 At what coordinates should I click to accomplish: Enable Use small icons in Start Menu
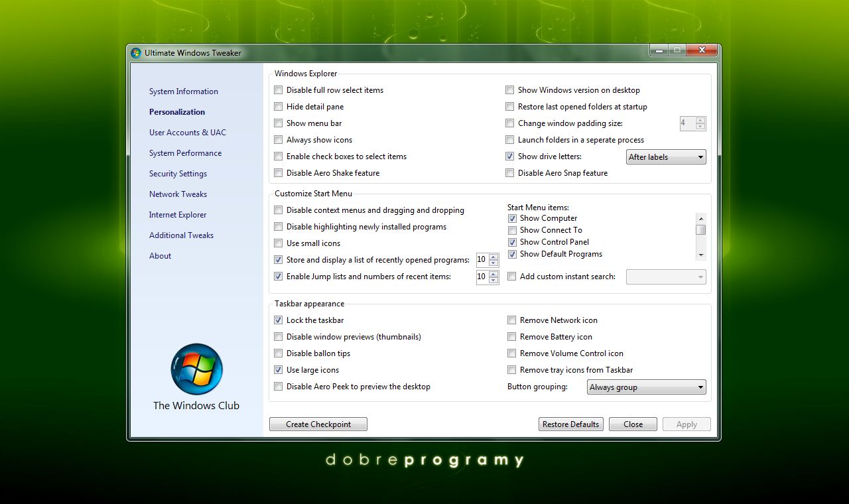coord(279,243)
